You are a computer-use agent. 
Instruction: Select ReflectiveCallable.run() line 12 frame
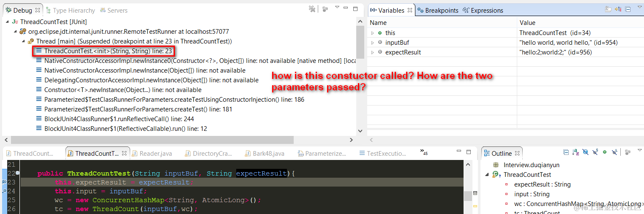tap(126, 128)
